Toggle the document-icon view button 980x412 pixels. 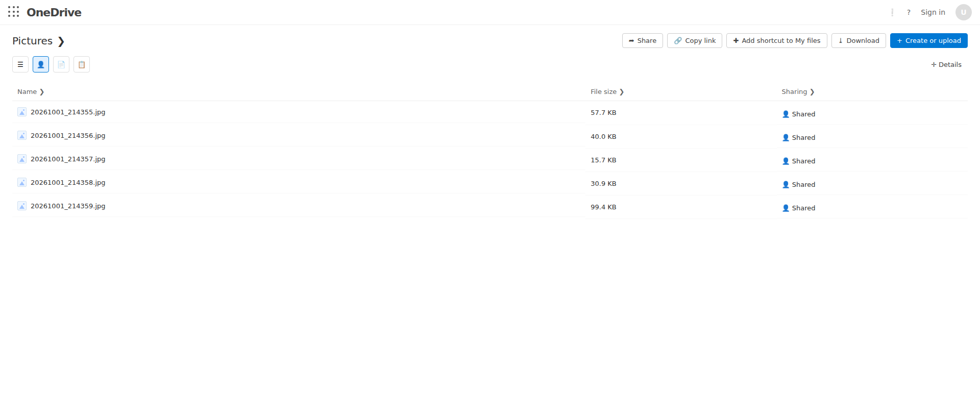61,64
